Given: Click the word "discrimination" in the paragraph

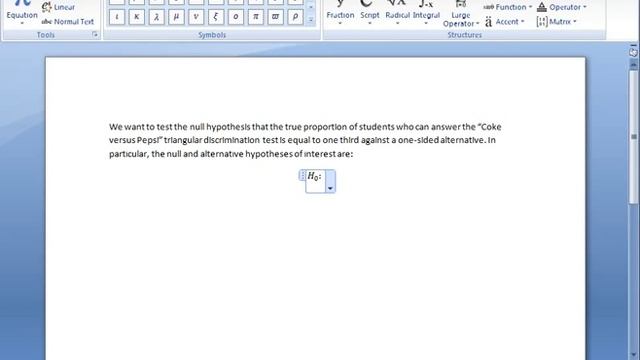Looking at the screenshot, I should tap(231, 140).
